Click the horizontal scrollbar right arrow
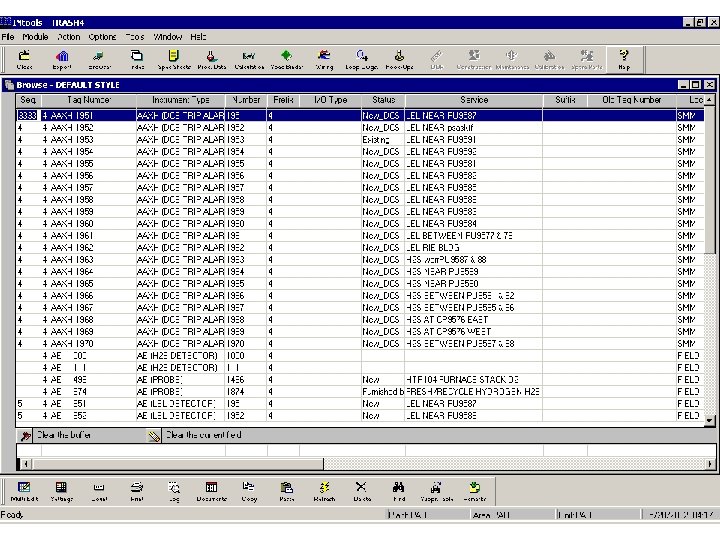 [x=710, y=464]
